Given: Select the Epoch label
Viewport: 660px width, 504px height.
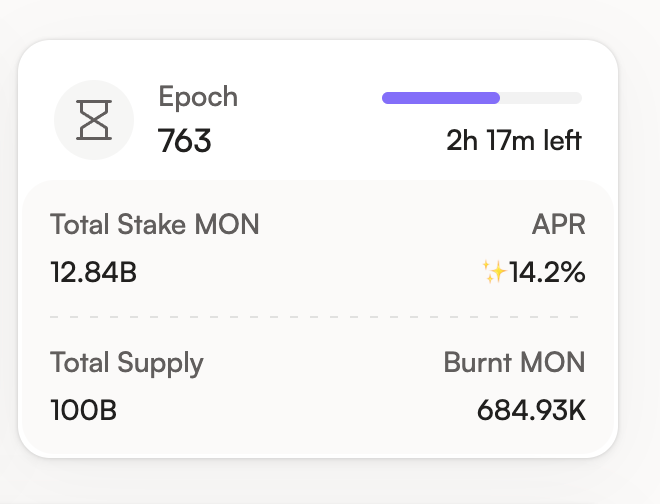Looking at the screenshot, I should [x=198, y=97].
